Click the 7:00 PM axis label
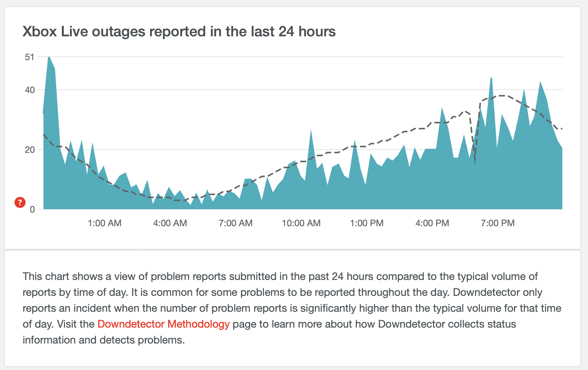 point(498,223)
